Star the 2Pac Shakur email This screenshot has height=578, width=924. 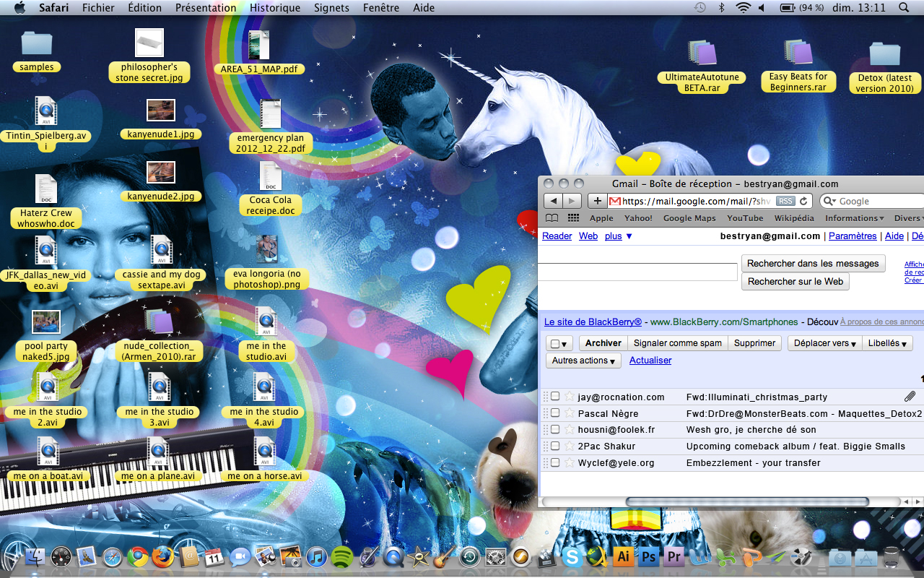(x=569, y=446)
